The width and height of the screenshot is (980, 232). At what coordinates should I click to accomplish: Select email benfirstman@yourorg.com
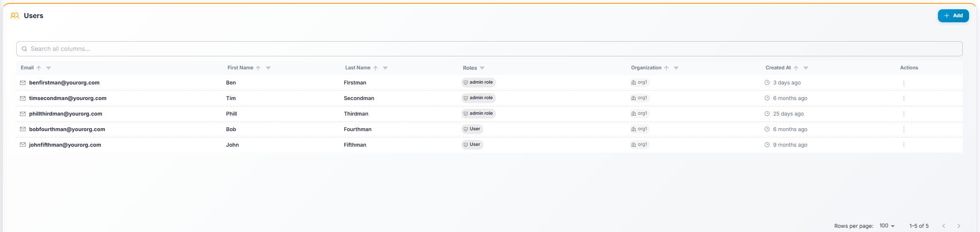(x=64, y=83)
